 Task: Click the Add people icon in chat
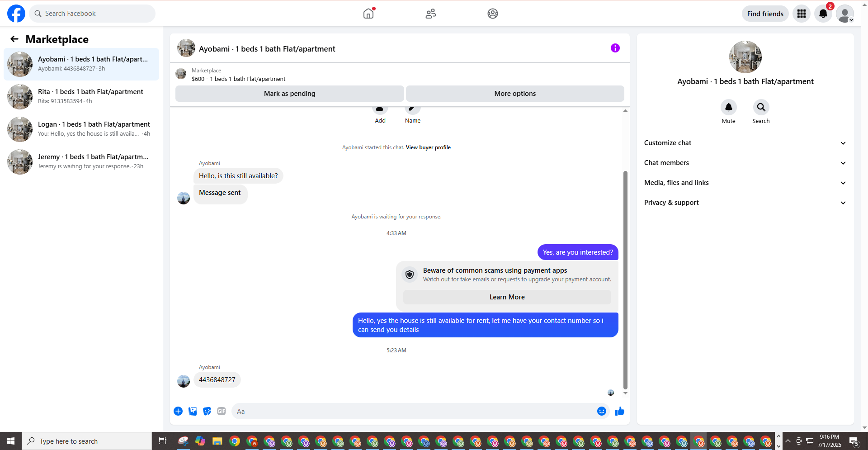pos(380,110)
